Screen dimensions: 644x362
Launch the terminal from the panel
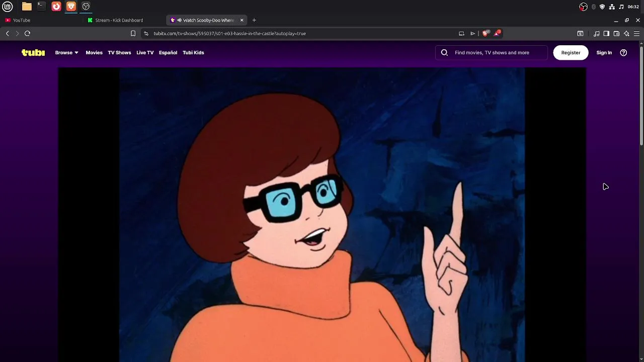[x=41, y=7]
